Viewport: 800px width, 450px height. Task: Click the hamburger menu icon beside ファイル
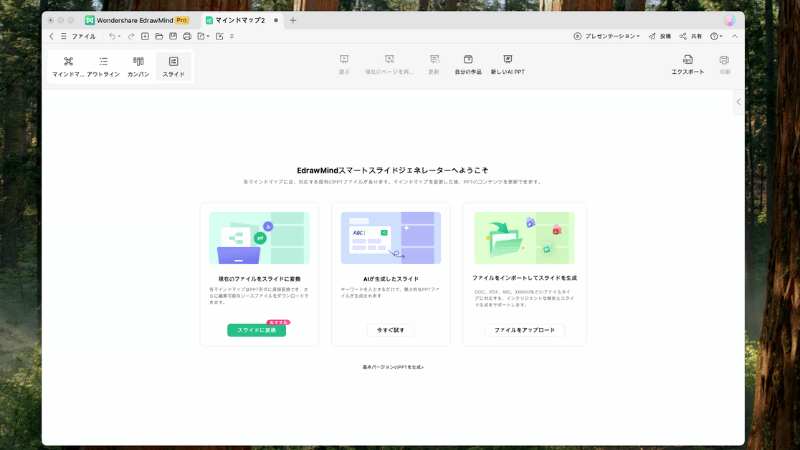pos(64,36)
